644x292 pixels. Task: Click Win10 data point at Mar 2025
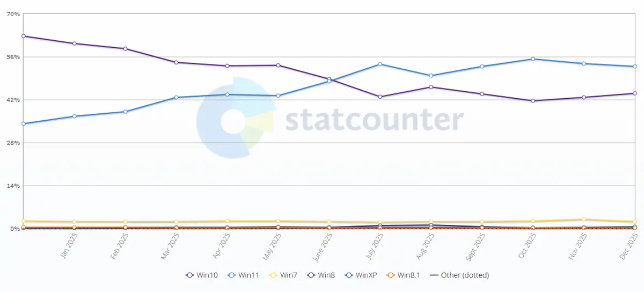(176, 62)
